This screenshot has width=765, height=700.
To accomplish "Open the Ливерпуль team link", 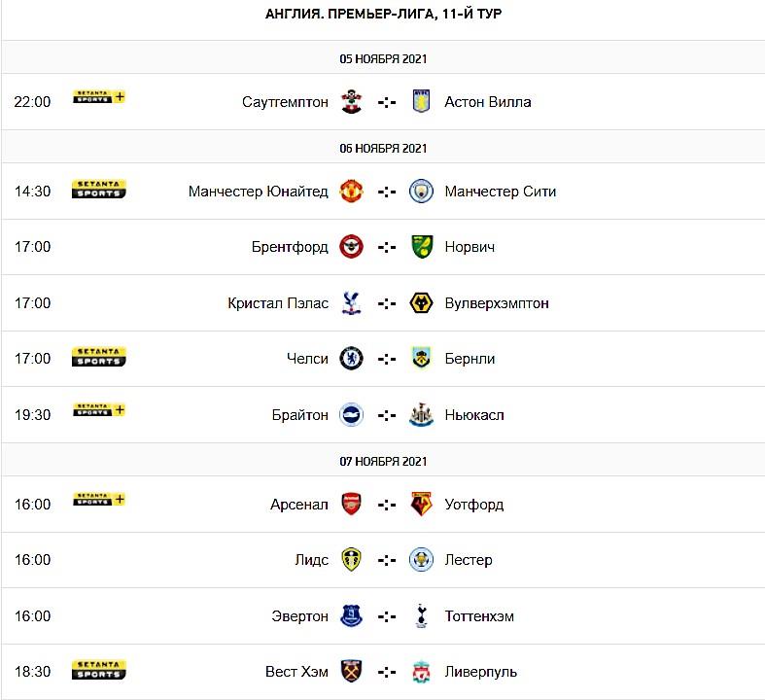I will coord(481,672).
